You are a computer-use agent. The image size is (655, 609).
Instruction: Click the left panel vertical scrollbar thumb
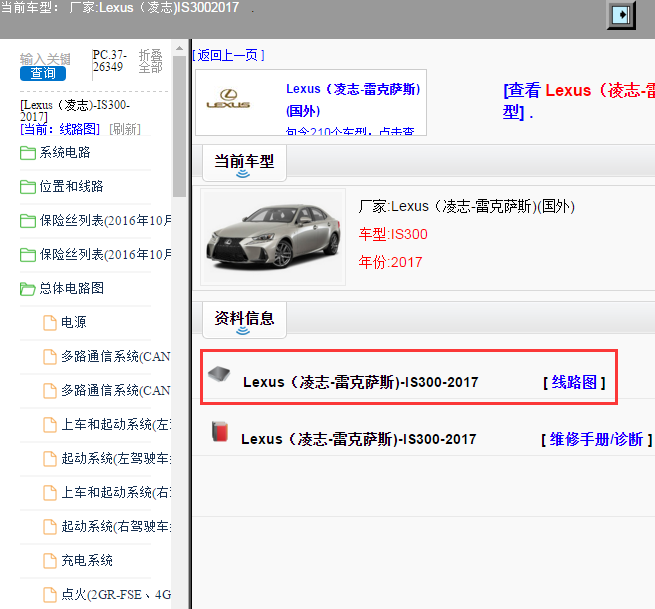tap(179, 126)
